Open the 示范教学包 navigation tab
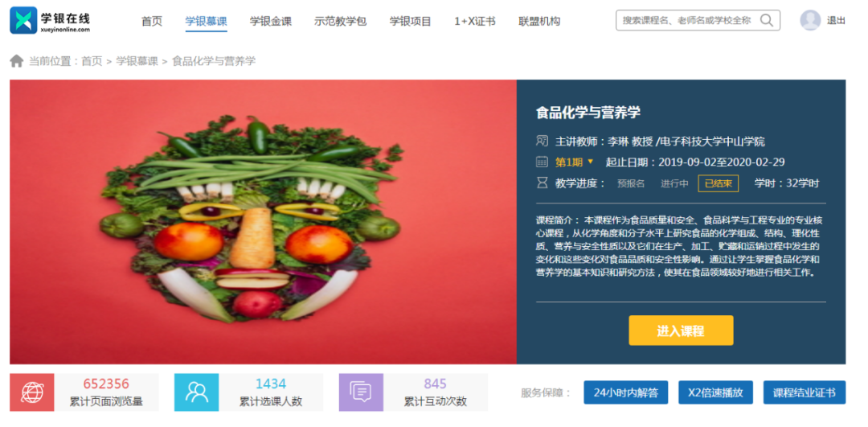This screenshot has height=427, width=868. (341, 22)
